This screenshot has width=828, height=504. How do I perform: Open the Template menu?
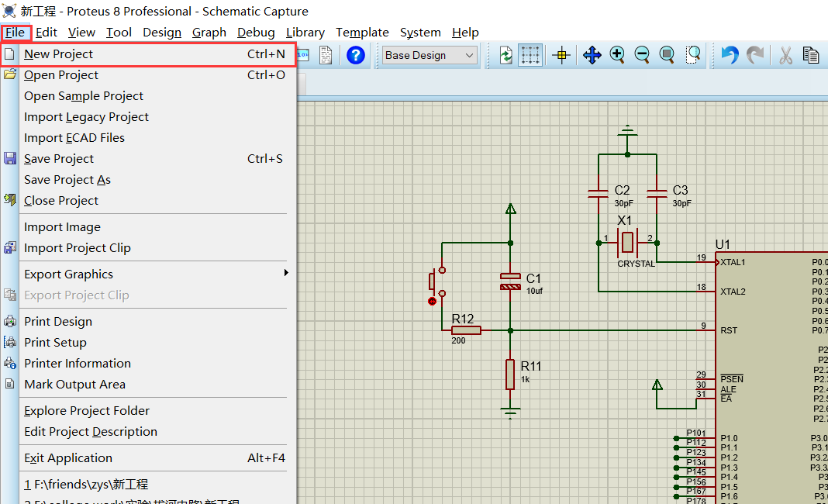click(362, 33)
